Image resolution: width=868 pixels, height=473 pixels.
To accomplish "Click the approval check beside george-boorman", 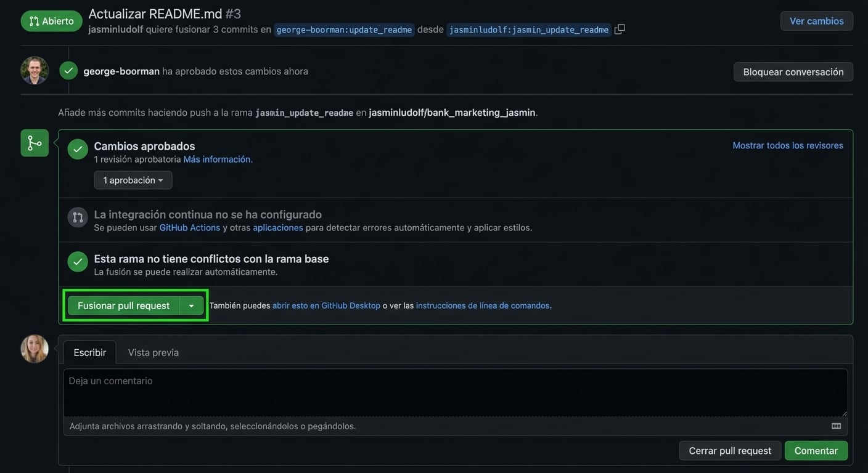I will pyautogui.click(x=68, y=71).
